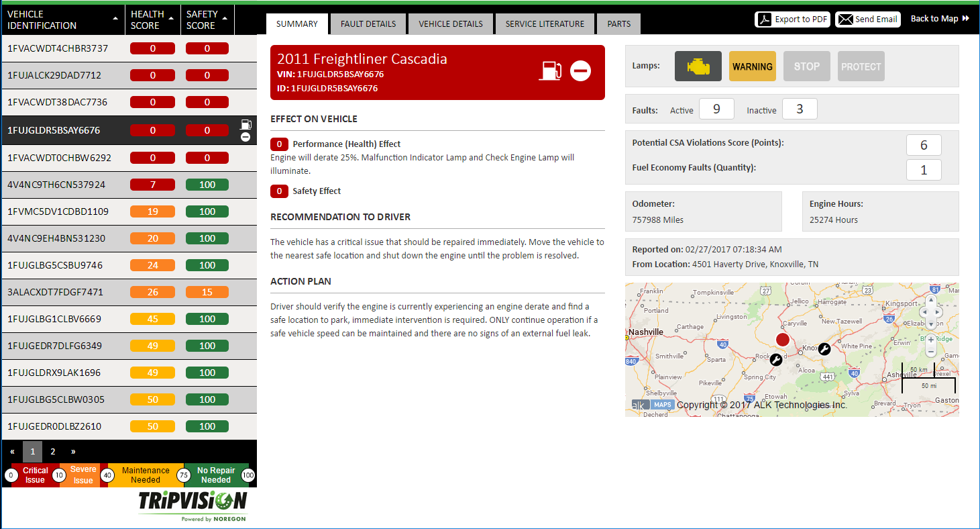Sort list by Safety Score arrow
The height and width of the screenshot is (529, 980).
[225, 18]
